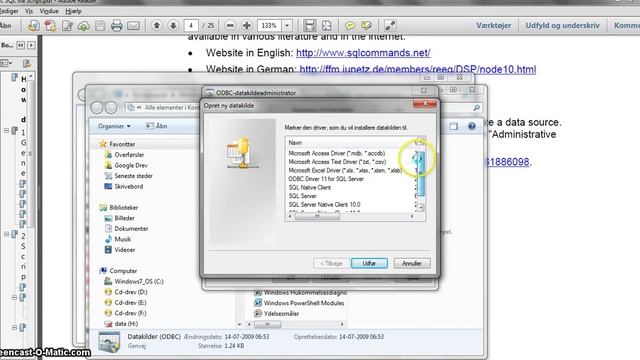Click the fit width scrolling mode icon

[x=309, y=25]
